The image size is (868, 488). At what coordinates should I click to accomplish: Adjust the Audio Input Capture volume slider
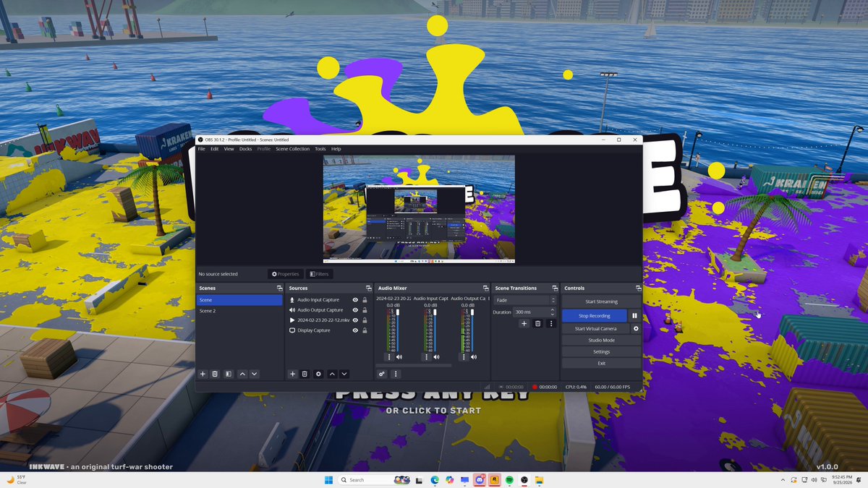[435, 330]
